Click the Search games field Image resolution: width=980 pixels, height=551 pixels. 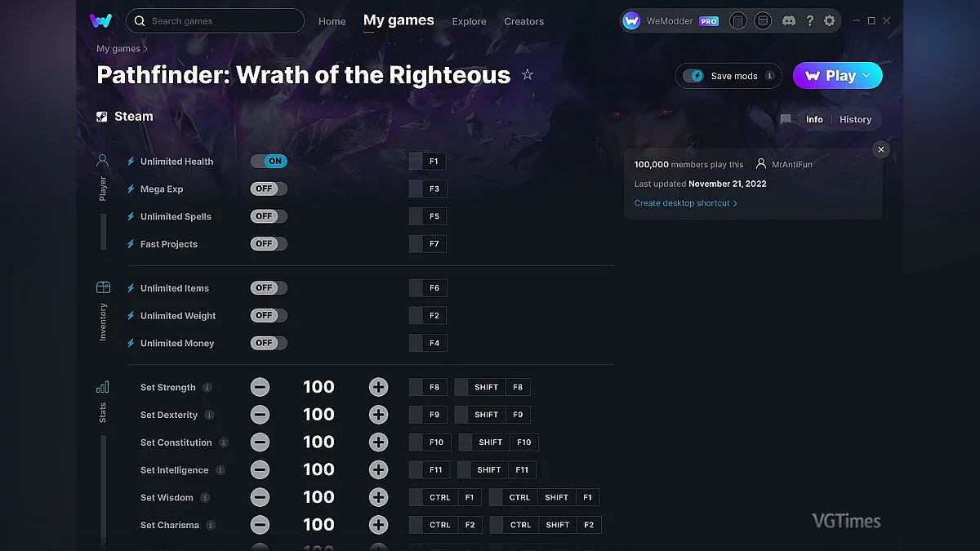tap(215, 20)
